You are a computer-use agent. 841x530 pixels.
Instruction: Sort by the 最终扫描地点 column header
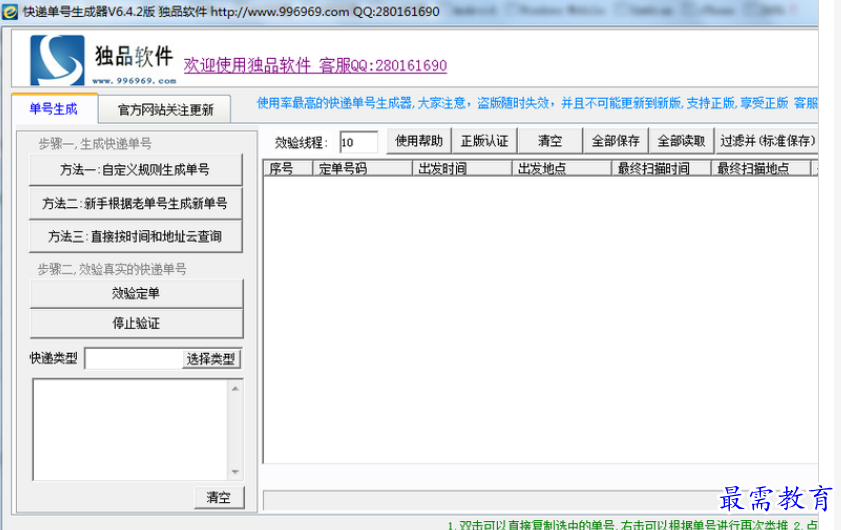(761, 168)
